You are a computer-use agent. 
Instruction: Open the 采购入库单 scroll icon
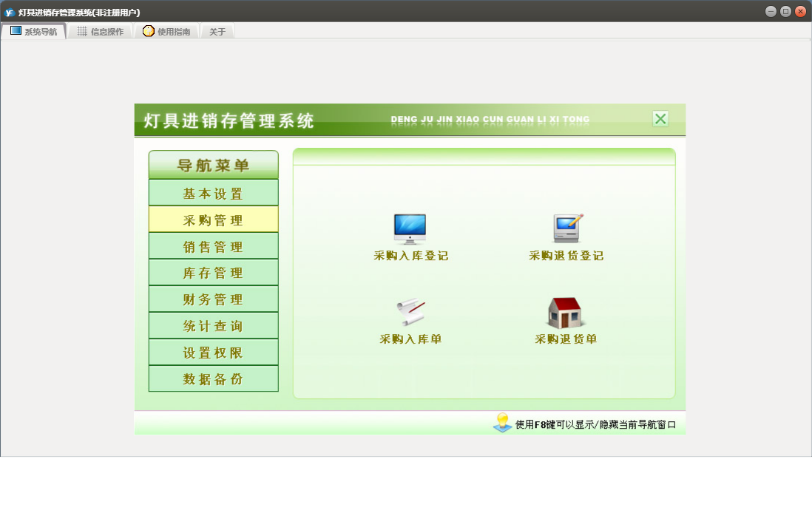[410, 312]
